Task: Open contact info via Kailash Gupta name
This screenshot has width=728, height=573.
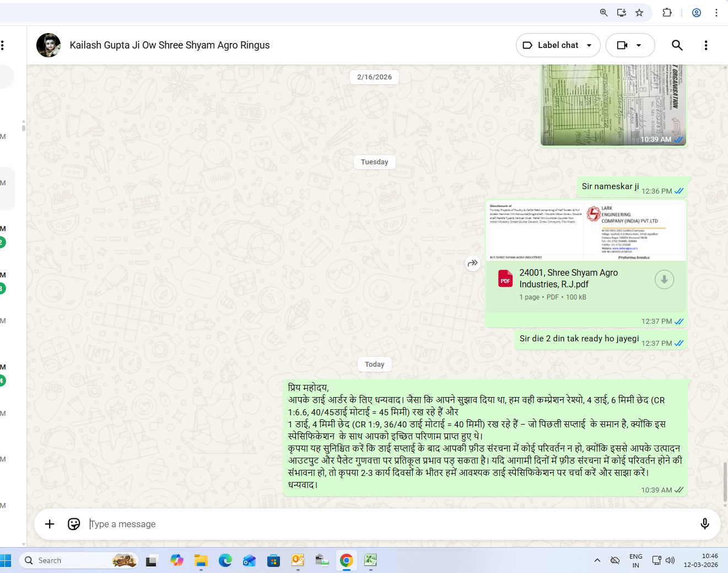Action: [x=169, y=45]
